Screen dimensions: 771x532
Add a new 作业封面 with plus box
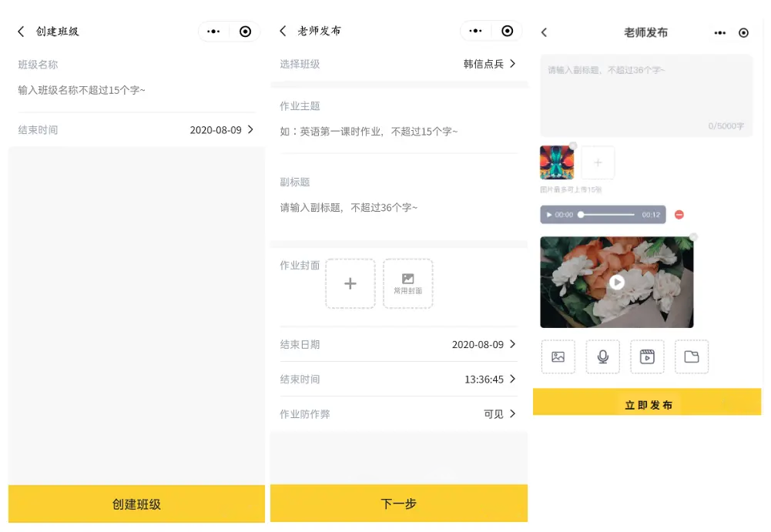[350, 283]
